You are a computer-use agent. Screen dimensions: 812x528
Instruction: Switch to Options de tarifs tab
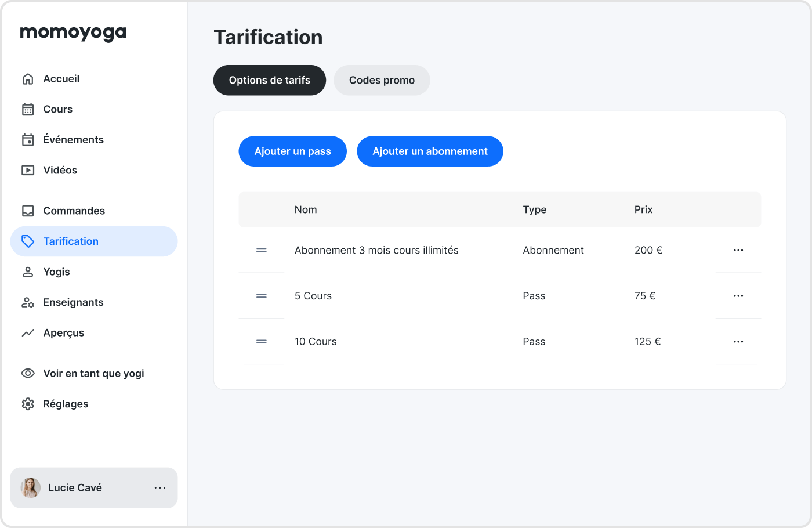point(270,80)
